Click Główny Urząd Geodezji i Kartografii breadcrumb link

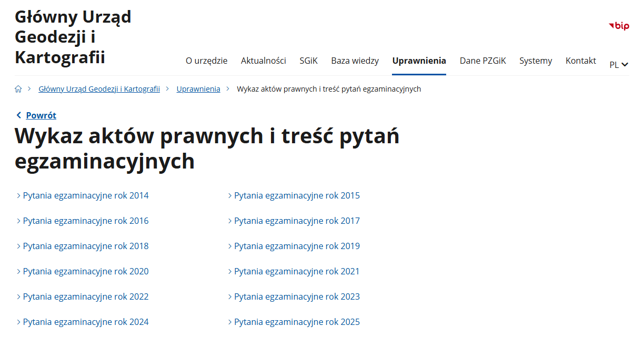tap(99, 88)
